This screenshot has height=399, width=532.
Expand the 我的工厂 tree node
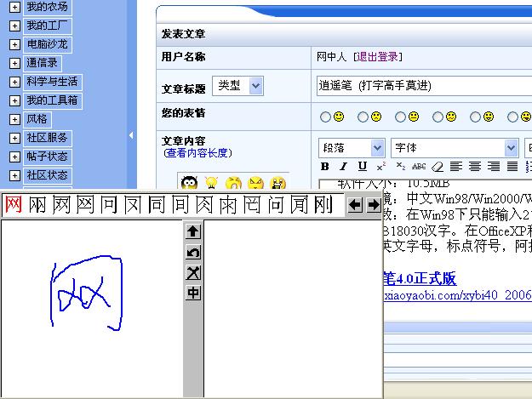[14, 26]
